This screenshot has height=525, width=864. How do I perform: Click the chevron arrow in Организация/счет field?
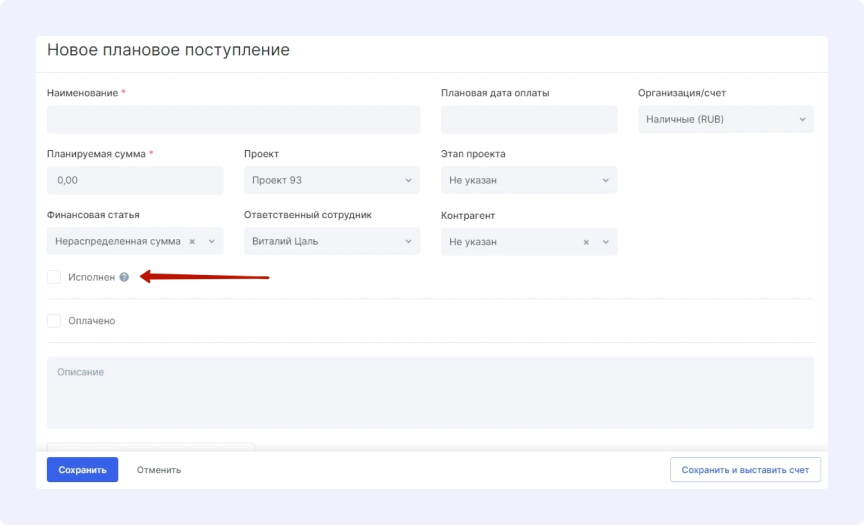[802, 120]
